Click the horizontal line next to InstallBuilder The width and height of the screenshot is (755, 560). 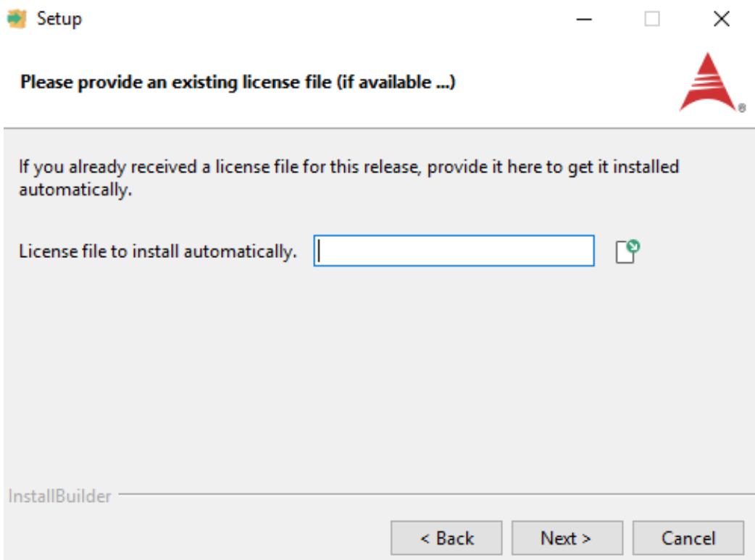tap(436, 493)
